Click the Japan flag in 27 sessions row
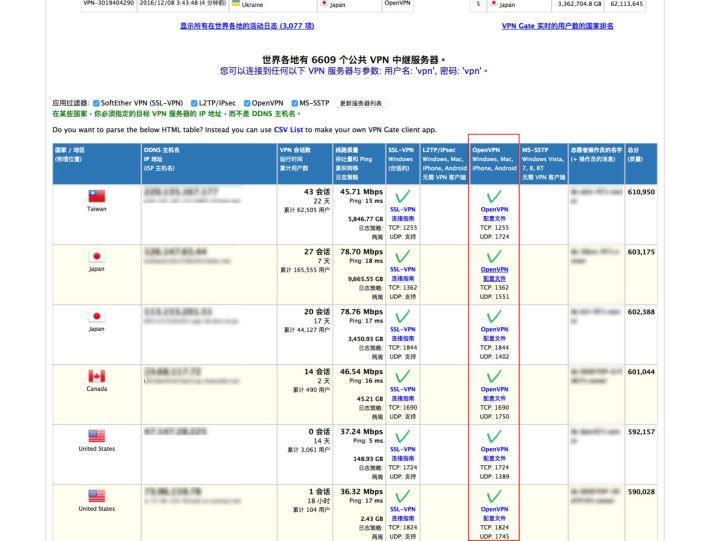The height and width of the screenshot is (541, 710). (96, 256)
